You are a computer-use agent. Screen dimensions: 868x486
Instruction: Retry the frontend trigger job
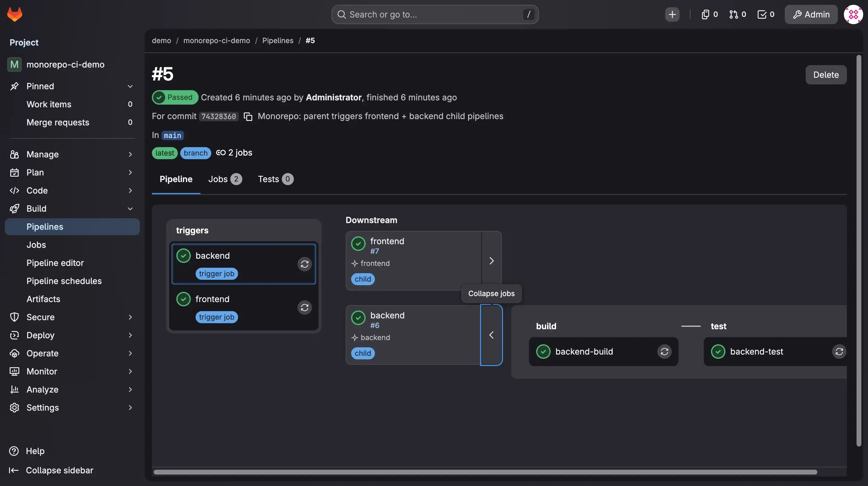(304, 308)
